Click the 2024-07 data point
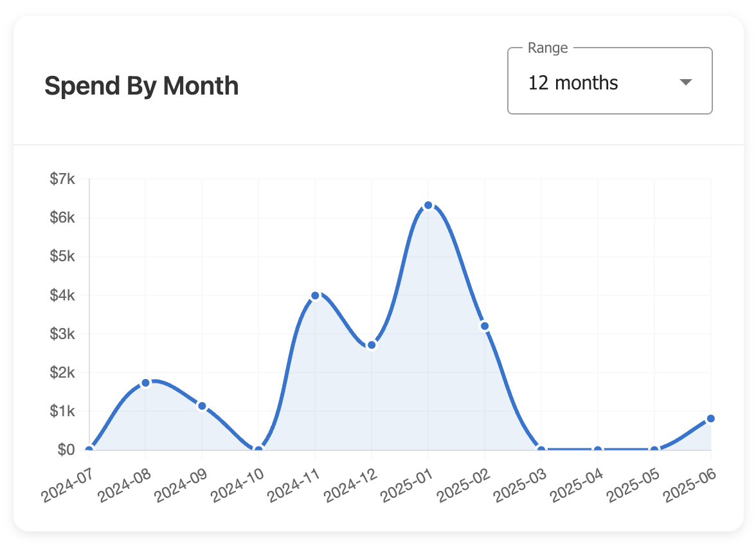This screenshot has height=543, width=756. [89, 450]
